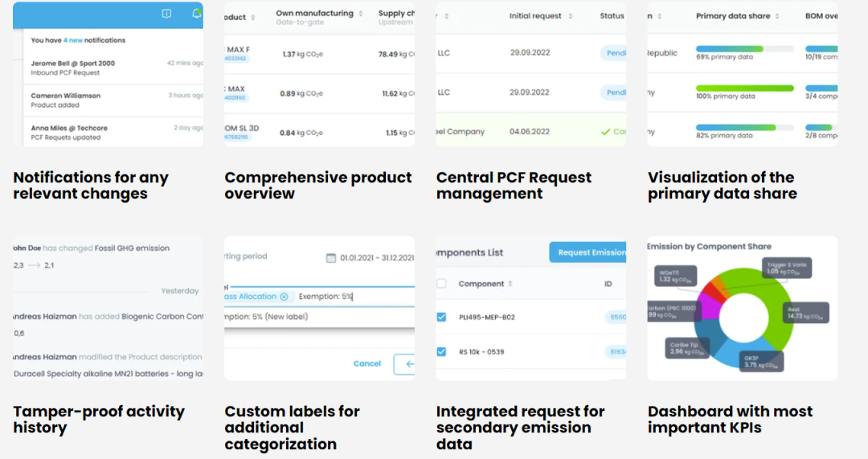Click the Trigger S Vario 1.05 kg label

(787, 268)
